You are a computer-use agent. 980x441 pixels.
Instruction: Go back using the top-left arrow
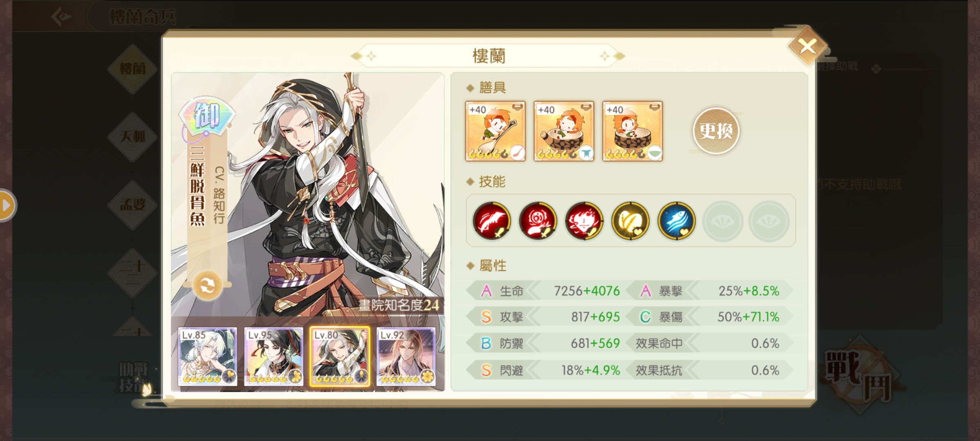[62, 17]
